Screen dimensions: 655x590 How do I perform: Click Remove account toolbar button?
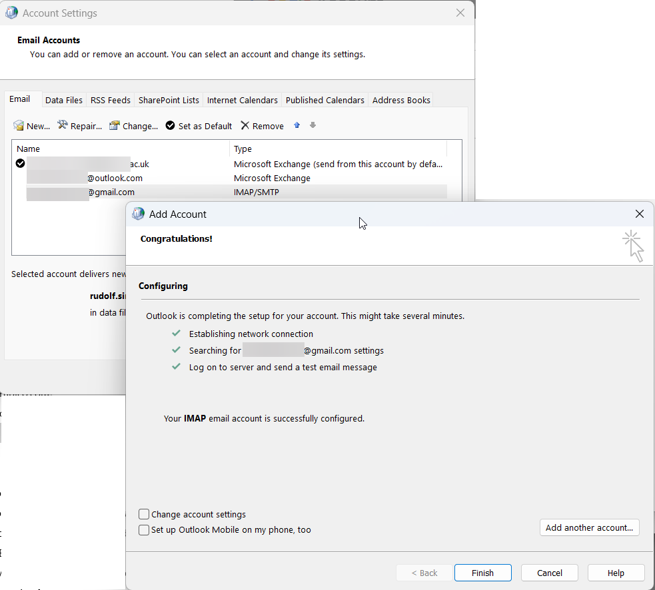coord(262,126)
